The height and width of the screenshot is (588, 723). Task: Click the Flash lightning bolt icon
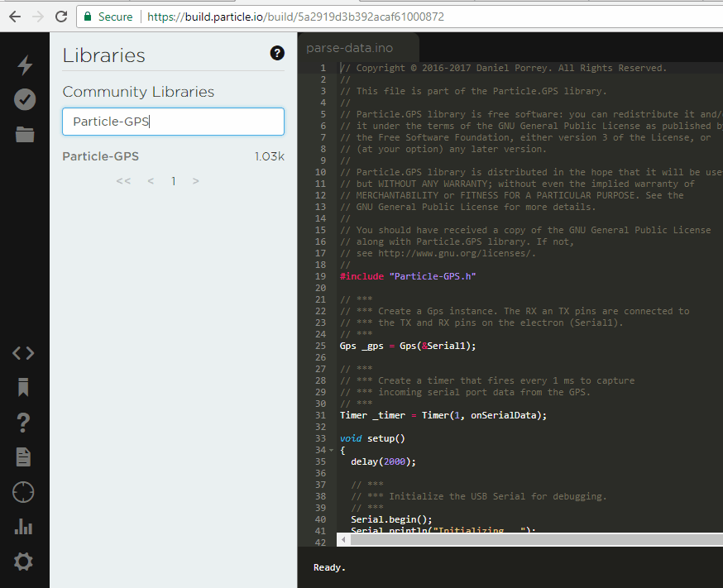(x=25, y=65)
